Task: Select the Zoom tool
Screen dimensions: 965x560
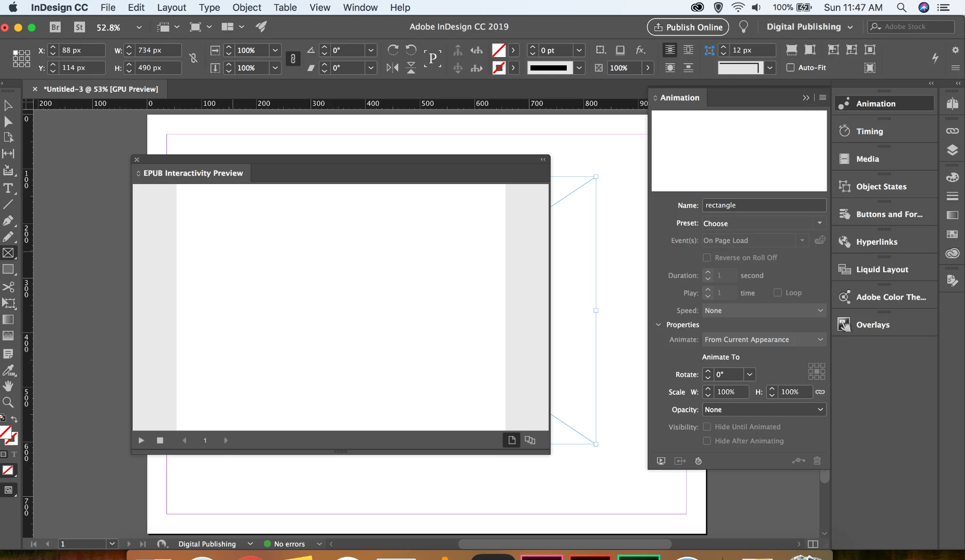Action: (x=8, y=402)
